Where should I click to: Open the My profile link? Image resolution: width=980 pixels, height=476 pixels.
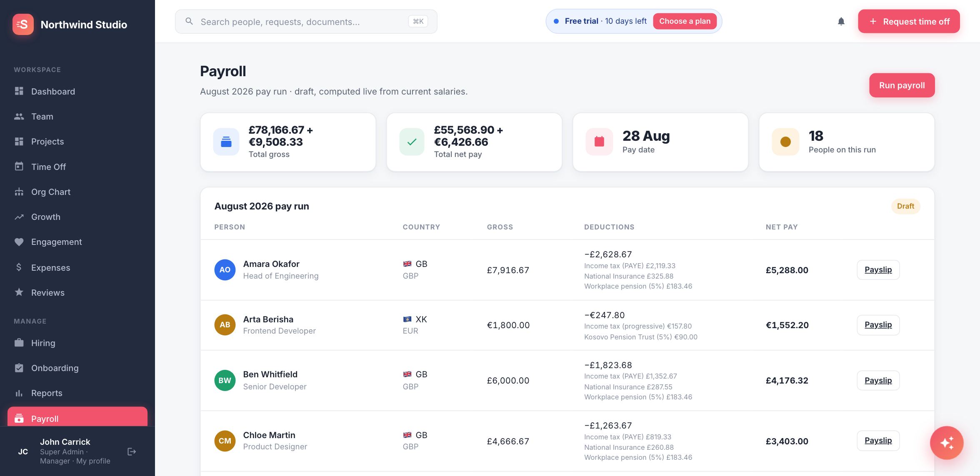93,461
